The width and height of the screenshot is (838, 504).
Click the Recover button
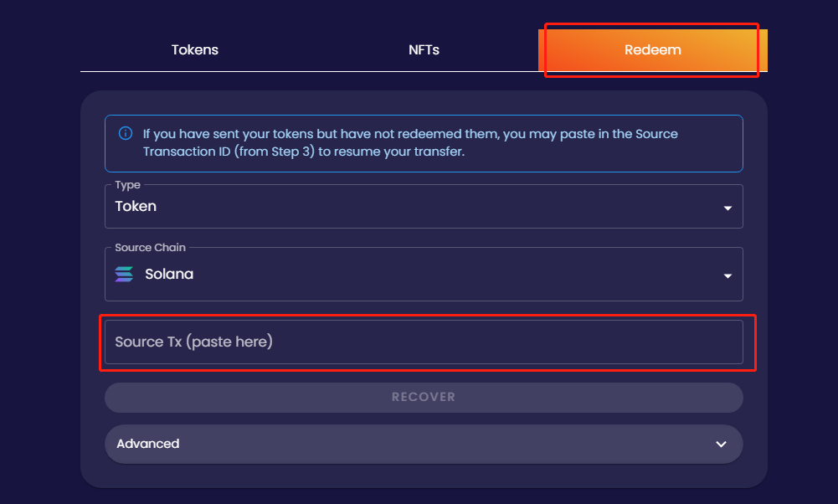(x=424, y=397)
